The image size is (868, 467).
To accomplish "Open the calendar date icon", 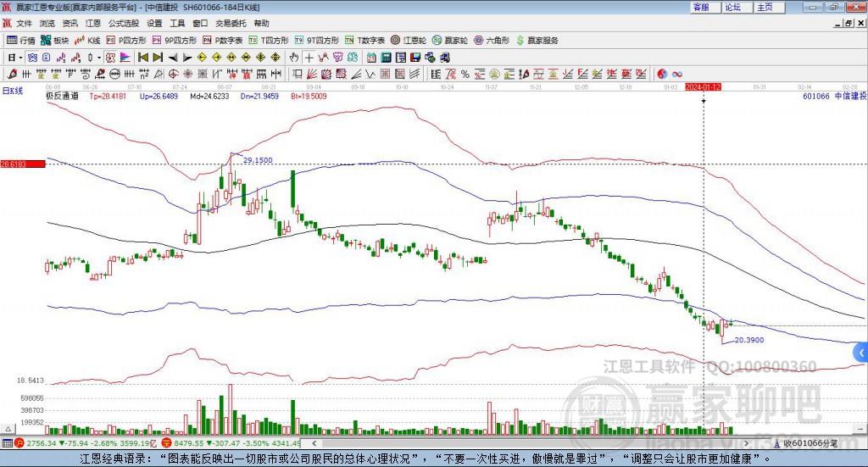I will [371, 57].
